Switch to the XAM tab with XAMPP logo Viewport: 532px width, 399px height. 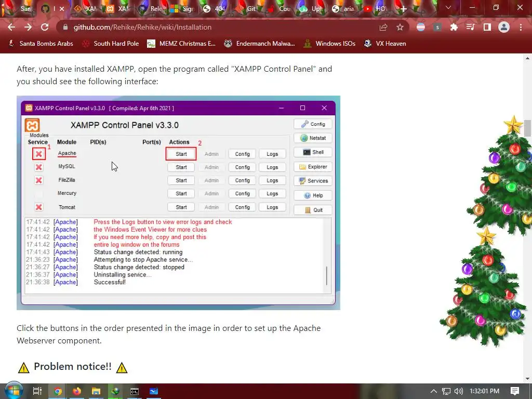(117, 9)
